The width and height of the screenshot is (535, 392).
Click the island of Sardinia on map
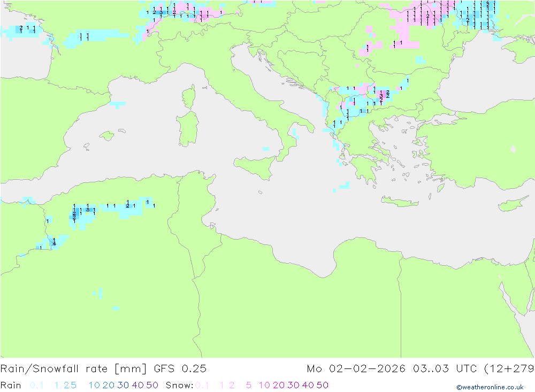[187, 129]
